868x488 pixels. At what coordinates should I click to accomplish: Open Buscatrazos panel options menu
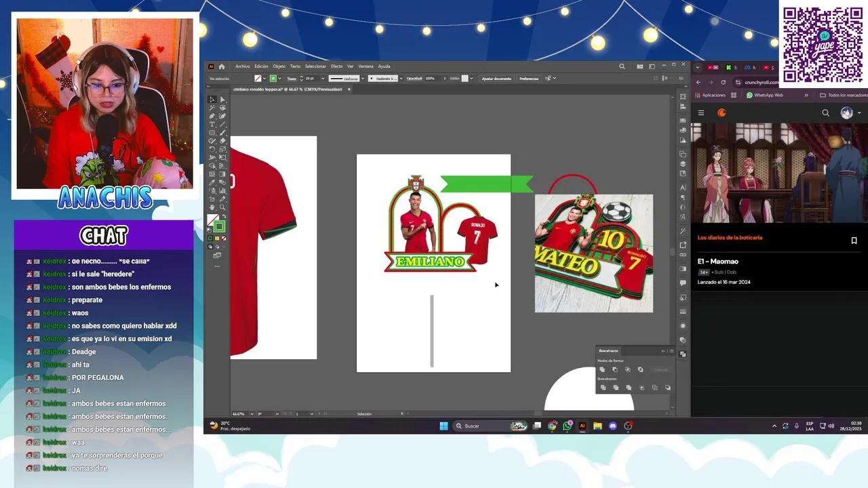pyautogui.click(x=672, y=351)
